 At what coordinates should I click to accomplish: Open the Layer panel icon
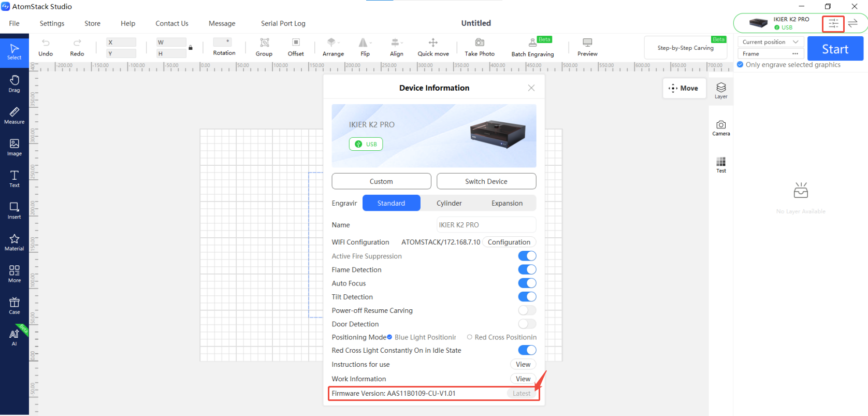(721, 90)
